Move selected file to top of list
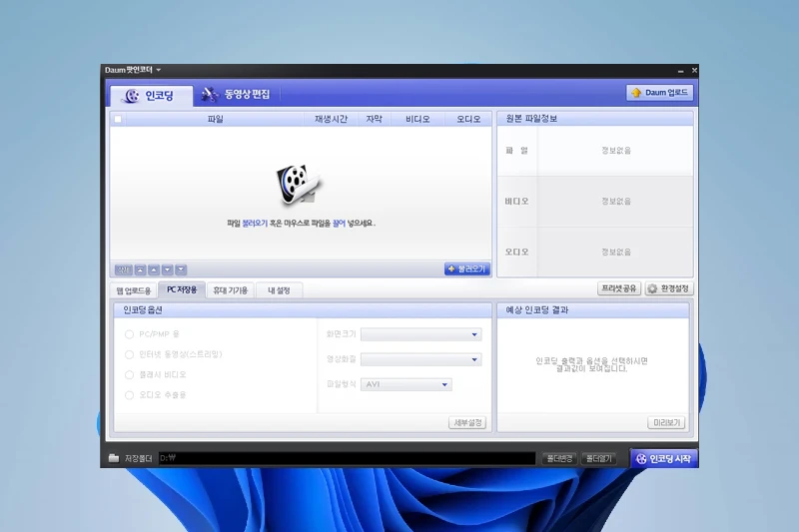This screenshot has width=799, height=532. pyautogui.click(x=141, y=269)
